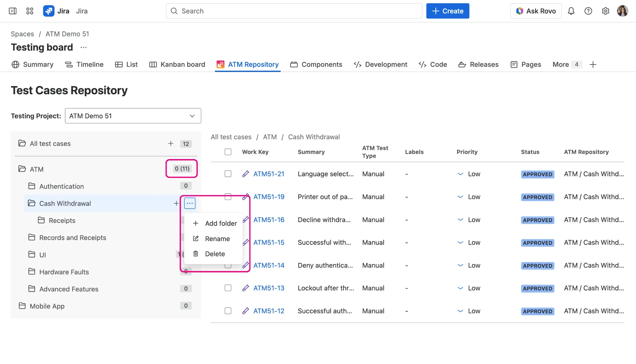Check the select-all checkbox in table header

[228, 152]
